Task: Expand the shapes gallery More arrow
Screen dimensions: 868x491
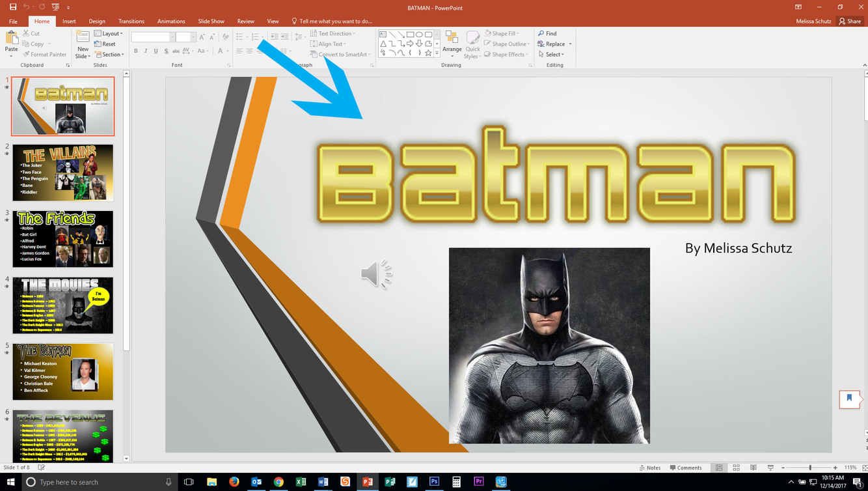Action: (x=437, y=53)
